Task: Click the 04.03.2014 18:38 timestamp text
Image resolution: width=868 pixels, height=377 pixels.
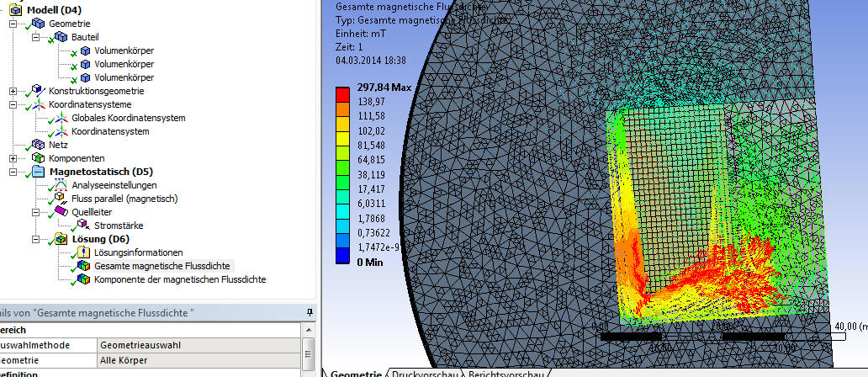Action: 371,61
